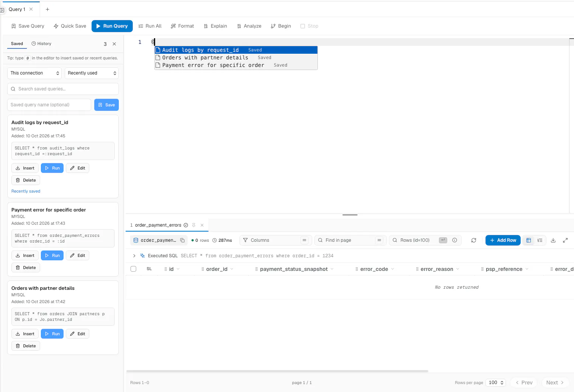Format the SQL in editor
Screen dimensions: 574x392
pyautogui.click(x=182, y=26)
